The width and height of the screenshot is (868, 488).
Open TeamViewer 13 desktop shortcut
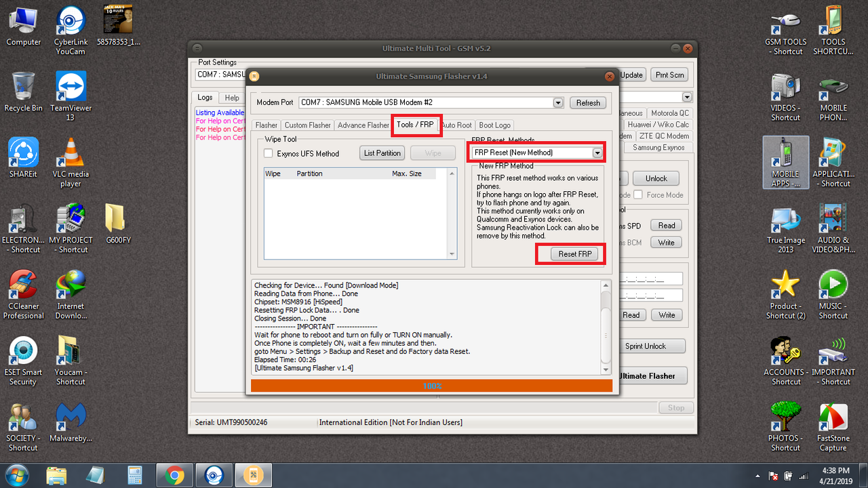tap(71, 96)
